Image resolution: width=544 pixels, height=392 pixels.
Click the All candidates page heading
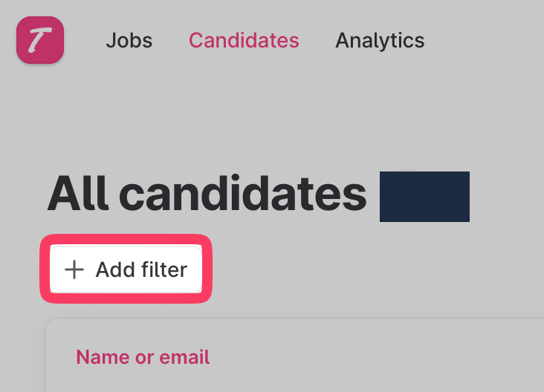[207, 195]
